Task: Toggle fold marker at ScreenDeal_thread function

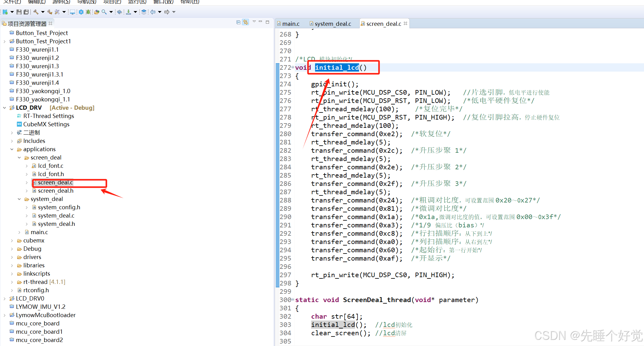Action: 293,300
